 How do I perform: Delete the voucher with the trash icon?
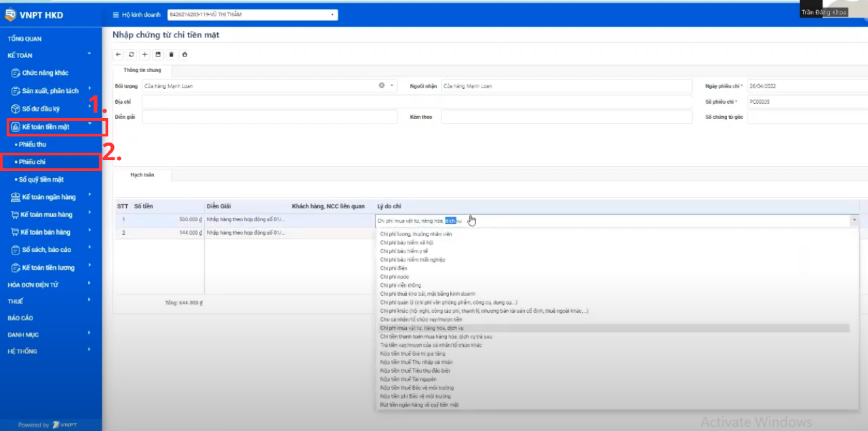(171, 54)
